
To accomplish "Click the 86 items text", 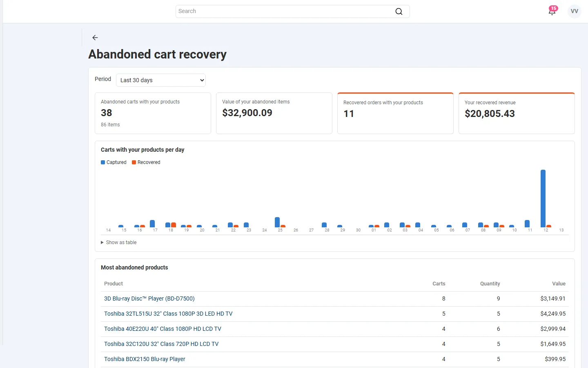I will pyautogui.click(x=110, y=125).
